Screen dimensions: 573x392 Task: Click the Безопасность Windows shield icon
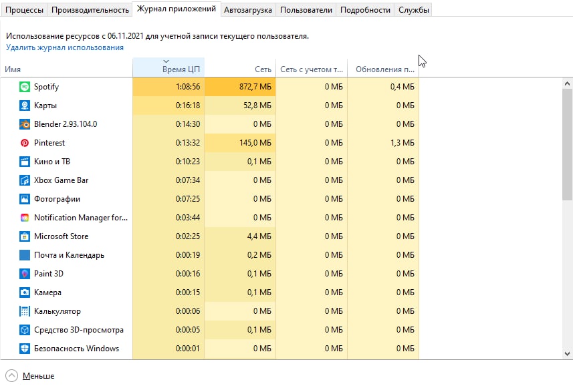25,349
